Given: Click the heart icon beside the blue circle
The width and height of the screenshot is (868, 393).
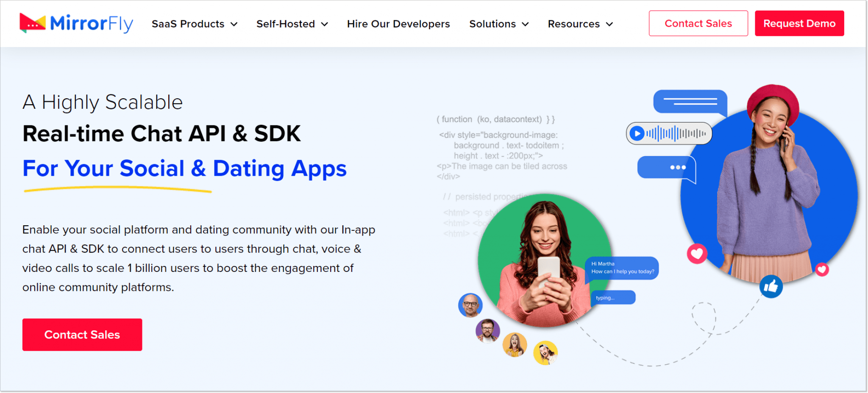Looking at the screenshot, I should 697,254.
